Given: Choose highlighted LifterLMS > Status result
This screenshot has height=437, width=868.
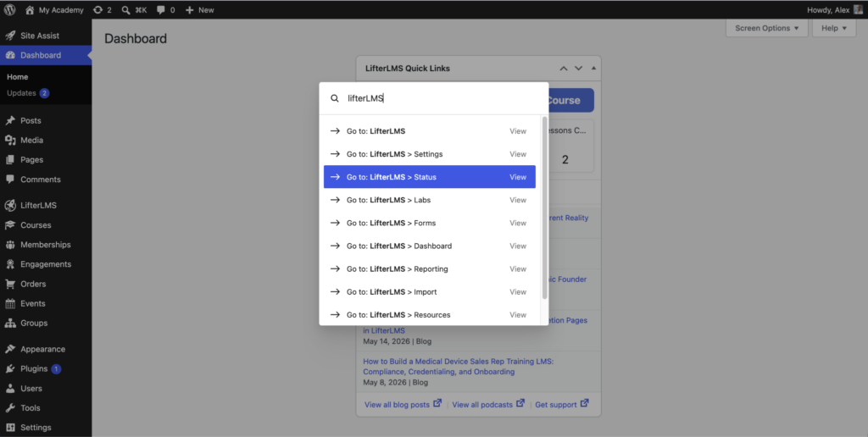Looking at the screenshot, I should [x=430, y=177].
